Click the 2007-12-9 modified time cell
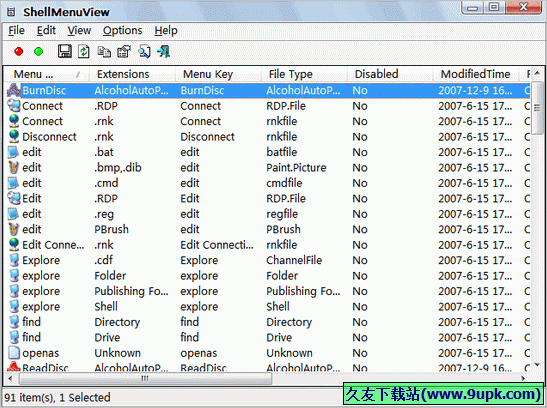The height and width of the screenshot is (408, 547). click(475, 90)
